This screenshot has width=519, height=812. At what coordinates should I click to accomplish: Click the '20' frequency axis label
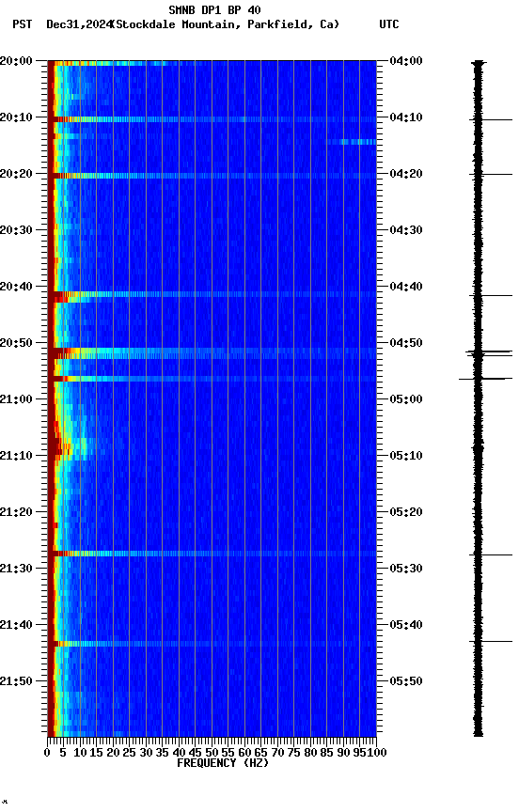[x=113, y=753]
